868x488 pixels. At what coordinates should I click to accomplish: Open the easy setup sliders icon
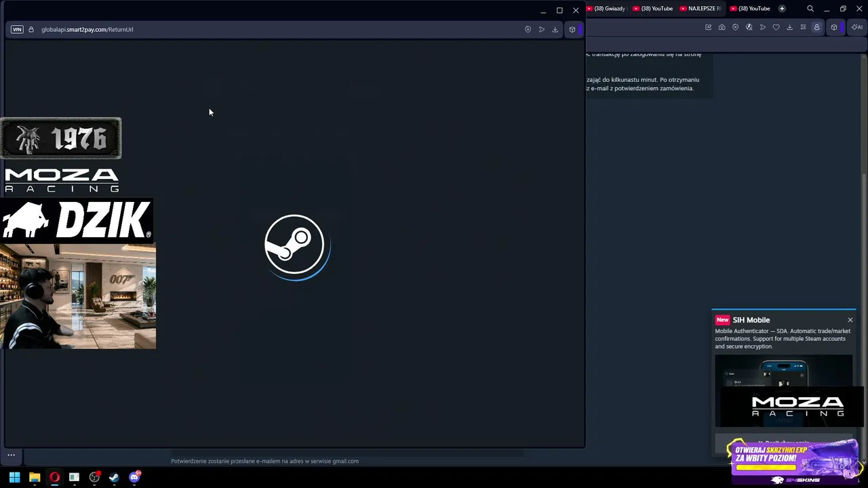pos(803,27)
